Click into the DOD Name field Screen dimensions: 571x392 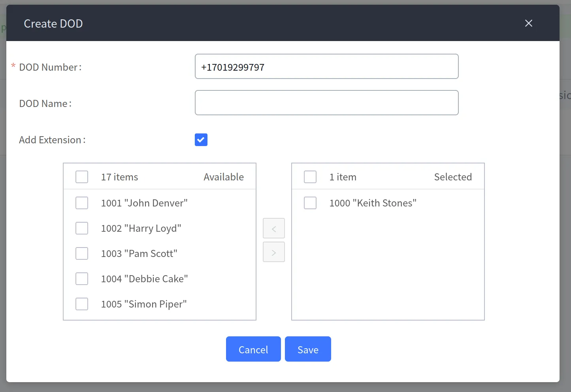click(326, 103)
